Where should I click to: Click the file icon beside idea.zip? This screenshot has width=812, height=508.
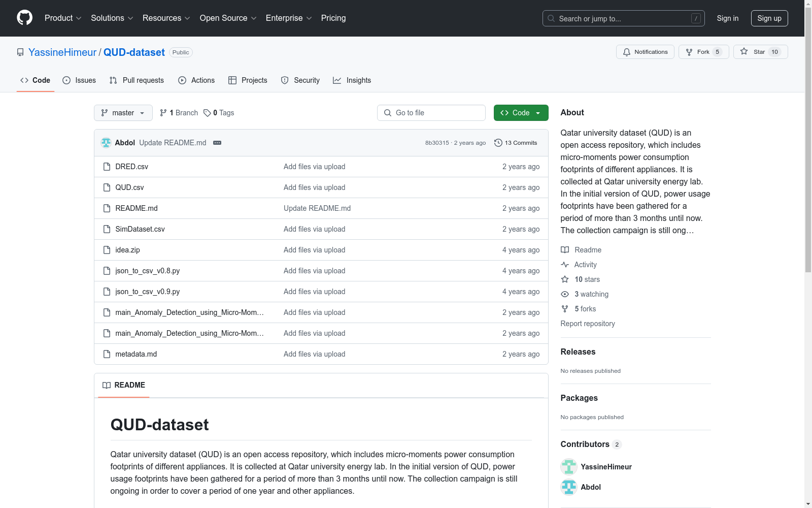pyautogui.click(x=107, y=250)
